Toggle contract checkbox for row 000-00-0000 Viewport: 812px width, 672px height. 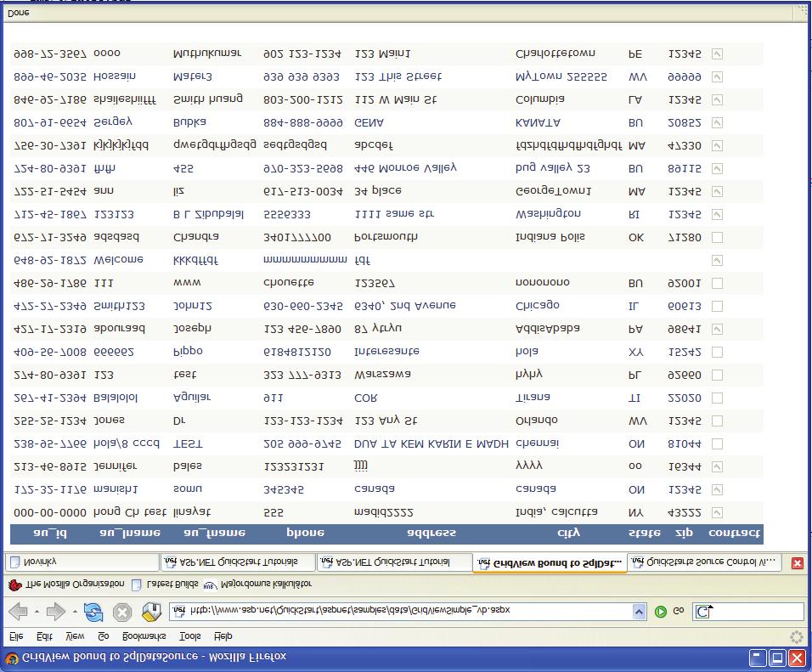tap(717, 512)
